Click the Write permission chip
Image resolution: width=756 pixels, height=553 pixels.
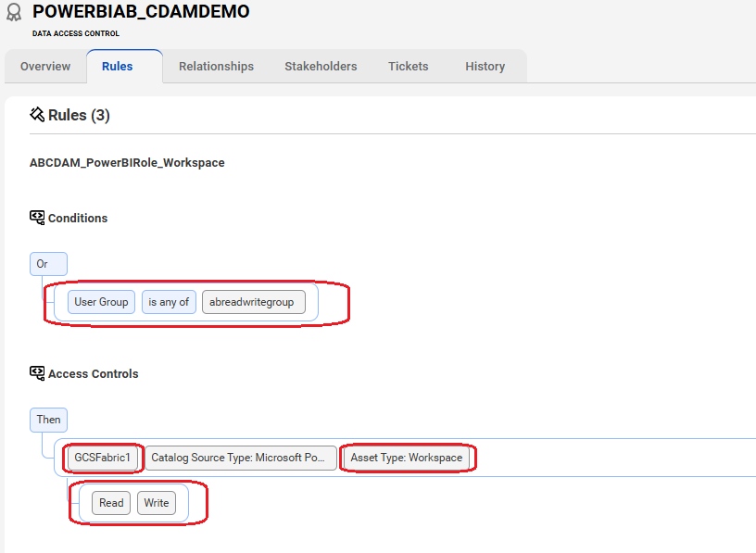(x=157, y=503)
